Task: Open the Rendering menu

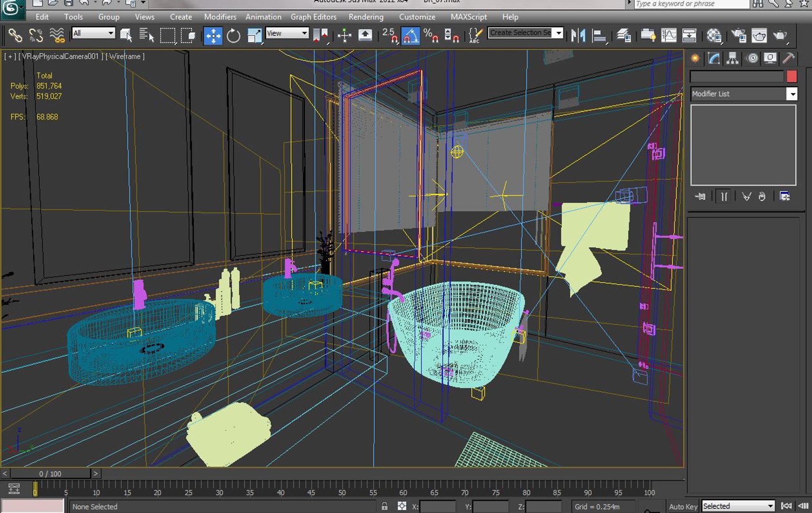Action: tap(366, 17)
